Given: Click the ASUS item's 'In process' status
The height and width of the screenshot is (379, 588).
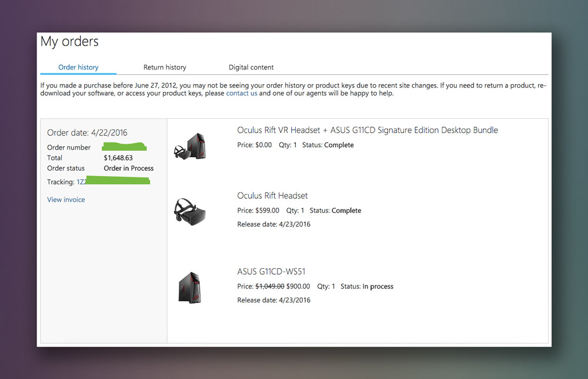Looking at the screenshot, I should (377, 287).
